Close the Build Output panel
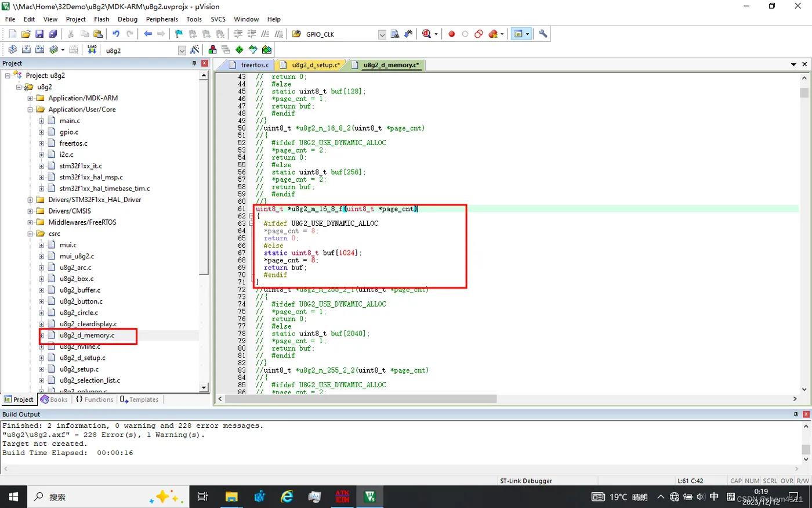812x508 pixels. pos(806,414)
